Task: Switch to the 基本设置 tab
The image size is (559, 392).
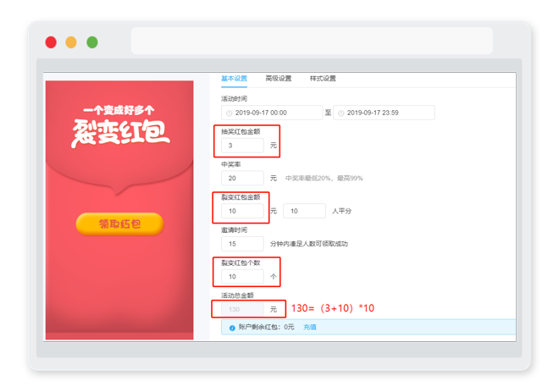Action: [x=234, y=79]
